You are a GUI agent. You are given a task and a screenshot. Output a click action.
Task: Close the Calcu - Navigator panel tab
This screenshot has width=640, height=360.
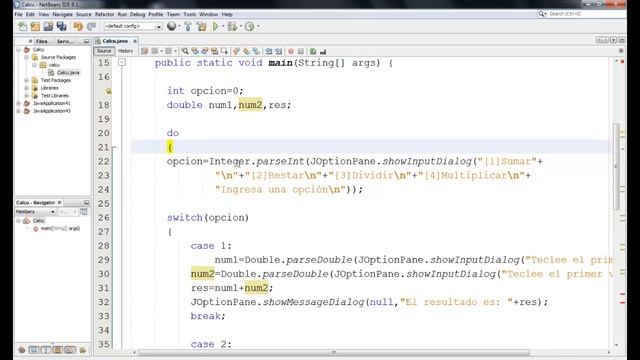tap(60, 202)
